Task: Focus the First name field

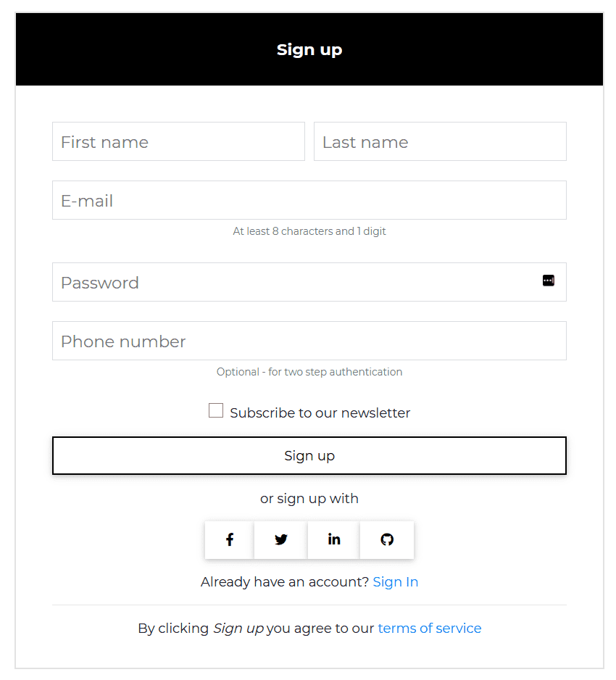Action: coord(178,142)
